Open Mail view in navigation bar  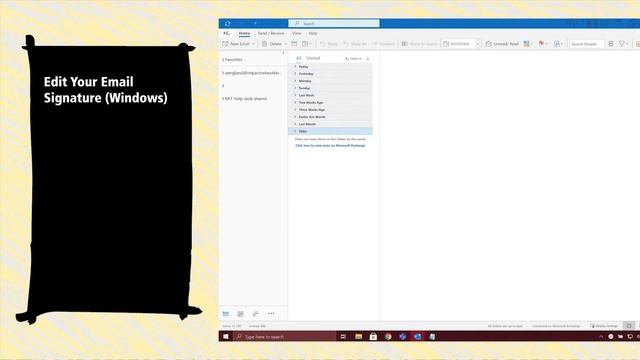[x=225, y=313]
